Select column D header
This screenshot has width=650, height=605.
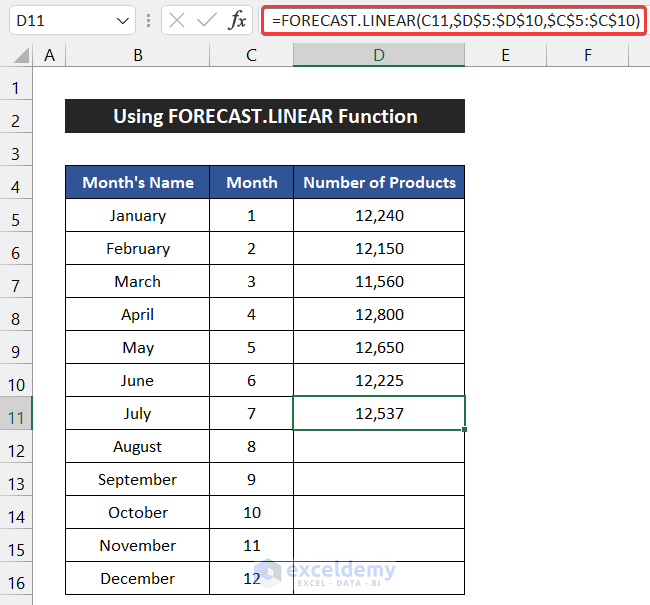click(x=378, y=55)
